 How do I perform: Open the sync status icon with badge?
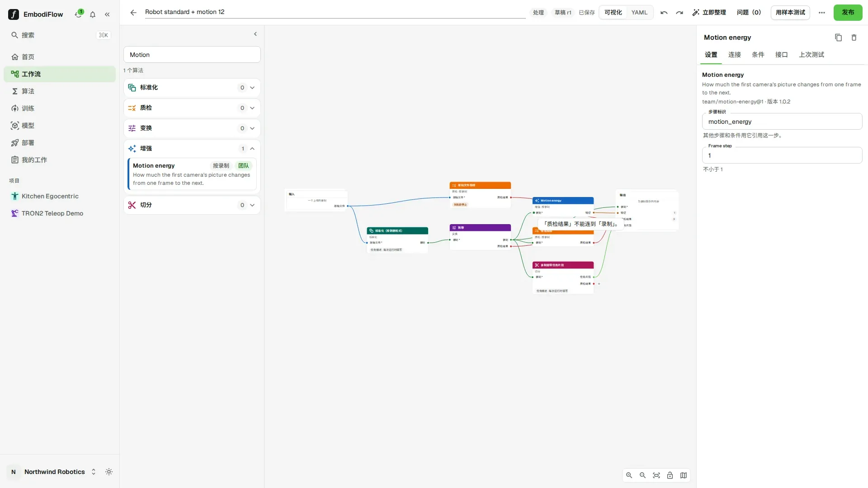pyautogui.click(x=78, y=14)
